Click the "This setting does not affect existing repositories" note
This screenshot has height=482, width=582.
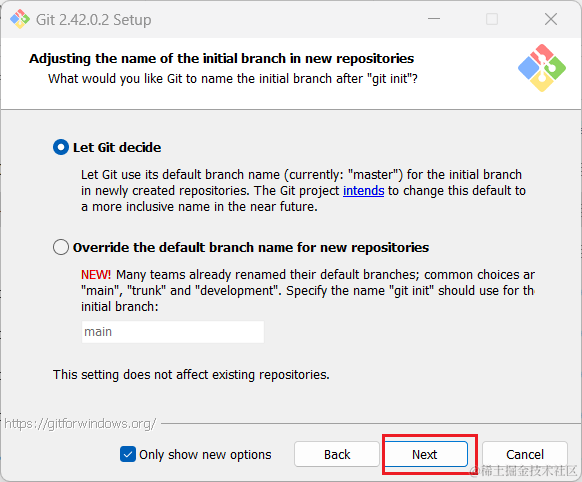click(x=191, y=375)
